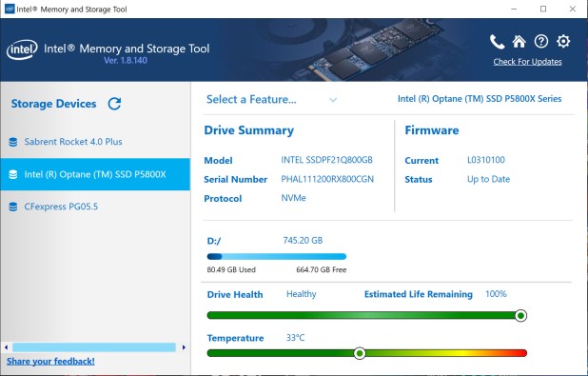
Task: Click the 80.49 GB Used label
Action: (231, 269)
